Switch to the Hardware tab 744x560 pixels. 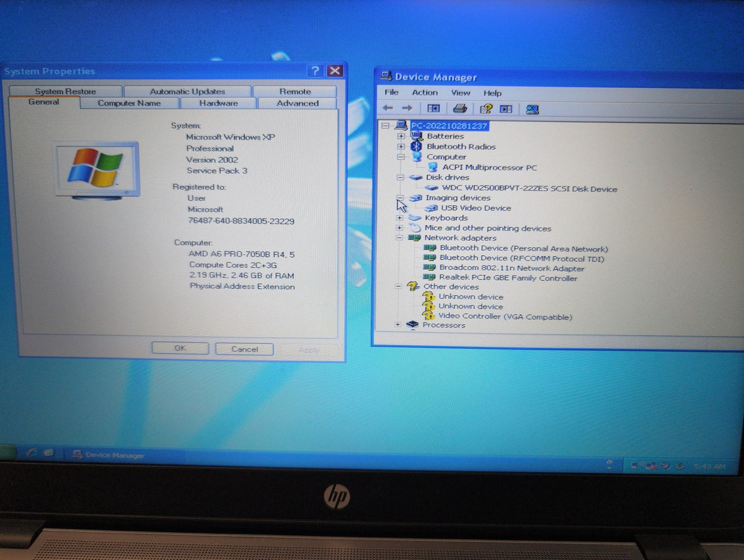tap(218, 103)
